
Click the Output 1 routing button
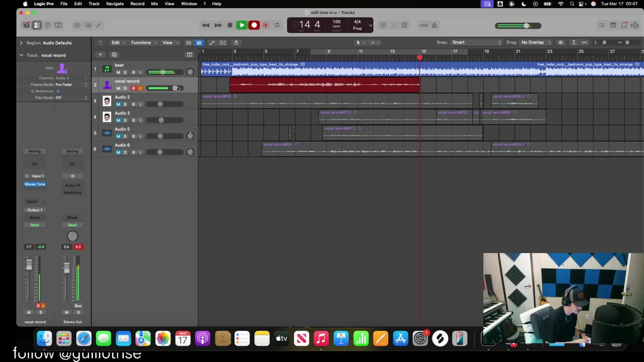(35, 210)
